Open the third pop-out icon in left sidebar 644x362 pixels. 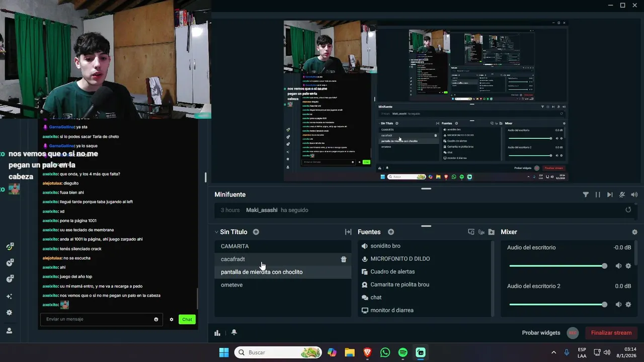[x=10, y=279]
